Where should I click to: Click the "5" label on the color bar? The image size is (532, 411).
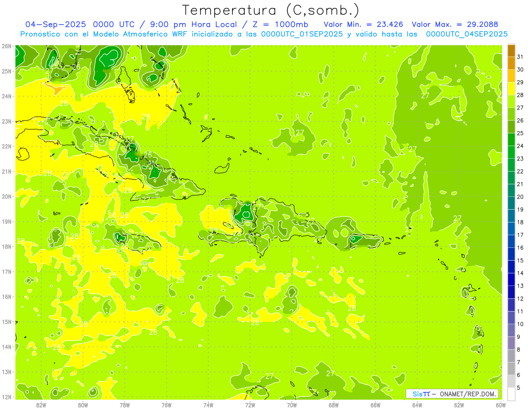coord(519,388)
